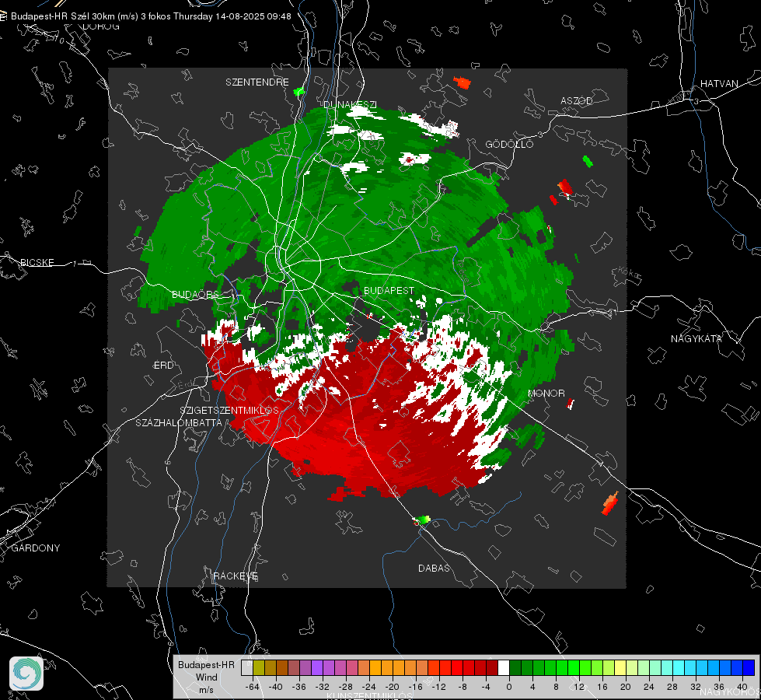761x700 pixels.
Task: Click the green-yellow echo blob north of Dabas
Action: point(423,520)
